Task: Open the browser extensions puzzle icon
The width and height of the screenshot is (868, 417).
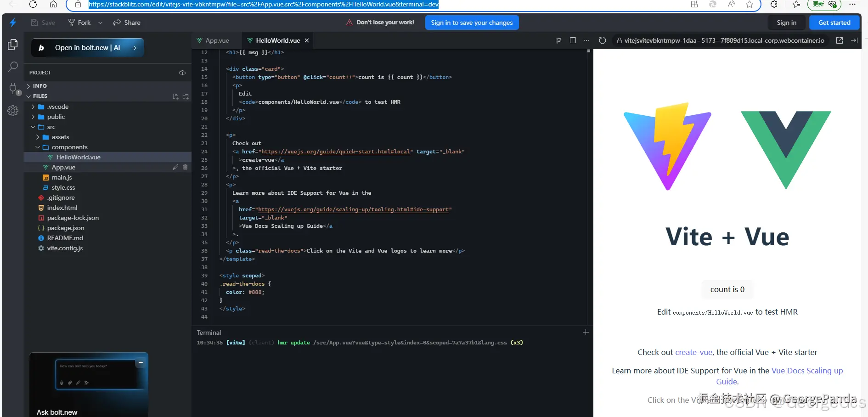Action: [774, 4]
